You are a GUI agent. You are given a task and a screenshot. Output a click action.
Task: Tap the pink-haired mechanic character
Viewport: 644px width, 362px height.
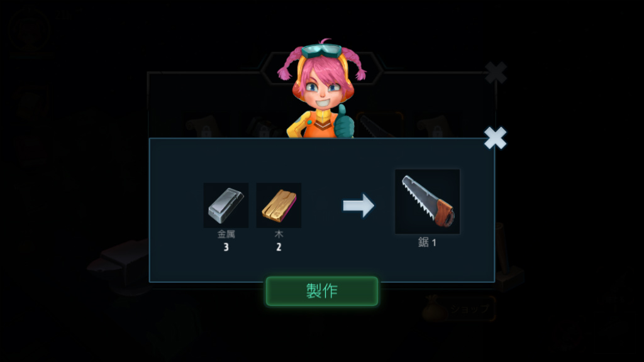tap(322, 89)
